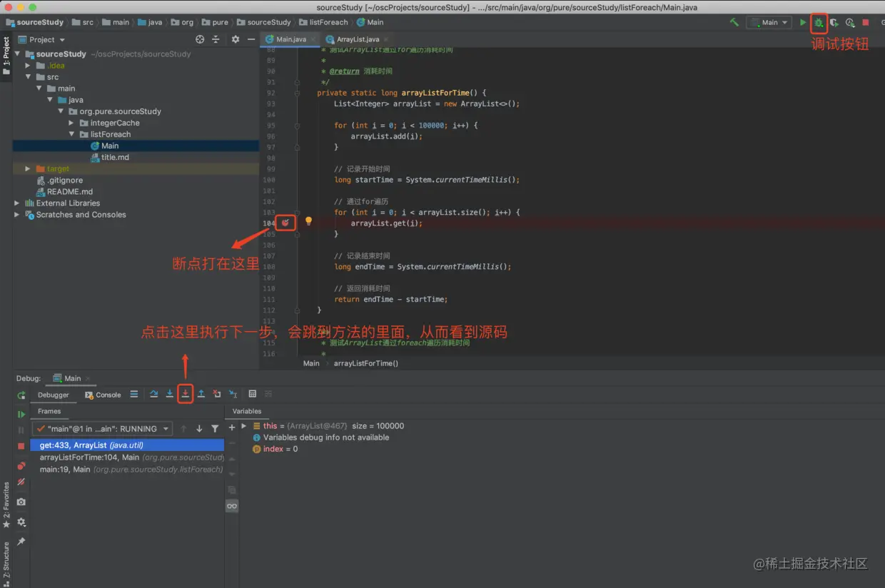Expand the integerCache package
885x588 pixels.
(x=71, y=123)
